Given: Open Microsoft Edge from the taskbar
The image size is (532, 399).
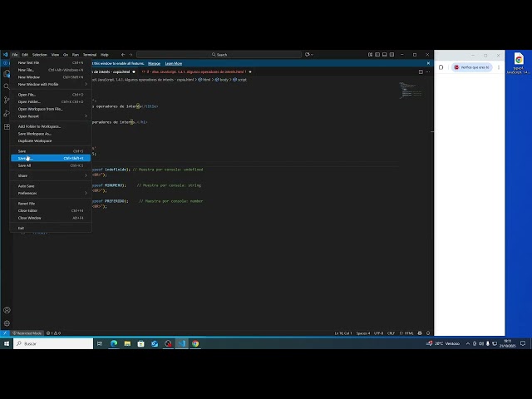Looking at the screenshot, I should click(114, 343).
